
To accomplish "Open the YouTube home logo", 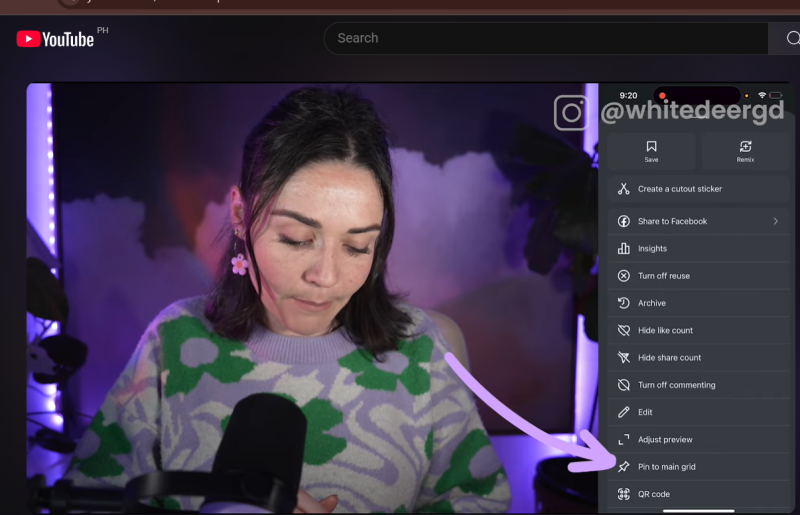I will coord(55,39).
